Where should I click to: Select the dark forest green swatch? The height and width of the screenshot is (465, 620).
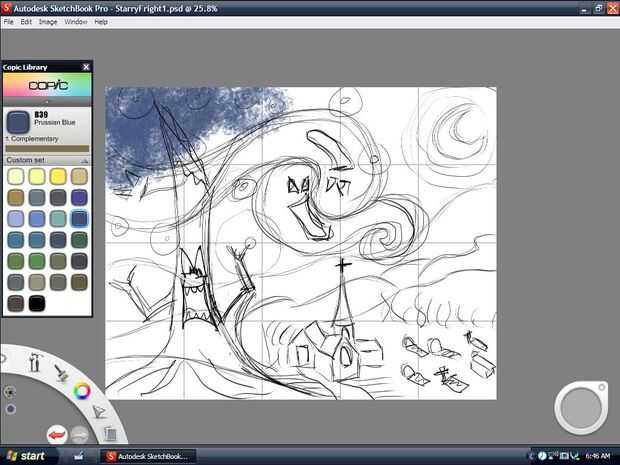click(79, 240)
